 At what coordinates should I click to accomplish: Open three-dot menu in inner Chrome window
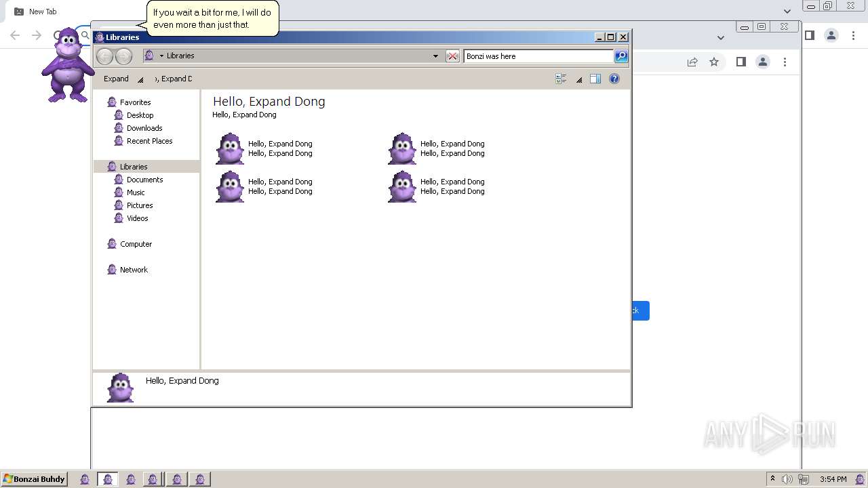(785, 62)
